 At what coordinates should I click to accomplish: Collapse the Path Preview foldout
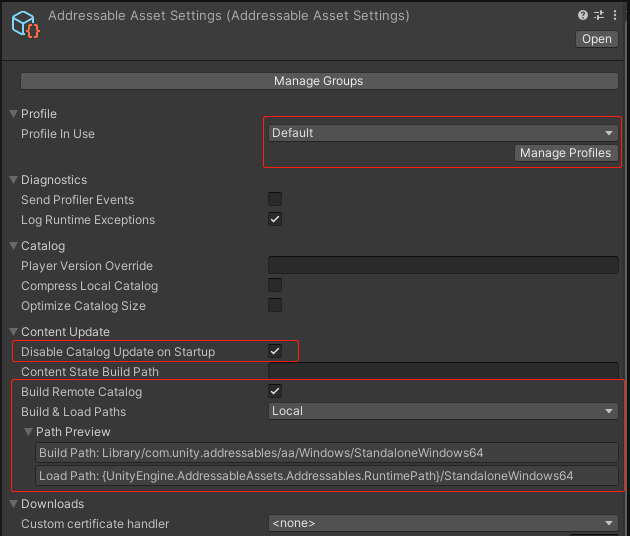coord(29,432)
